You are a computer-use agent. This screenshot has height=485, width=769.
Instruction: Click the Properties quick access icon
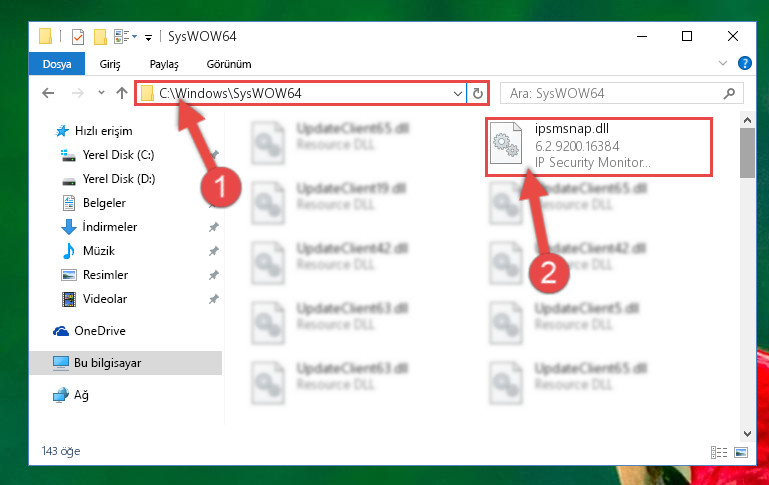click(x=77, y=36)
